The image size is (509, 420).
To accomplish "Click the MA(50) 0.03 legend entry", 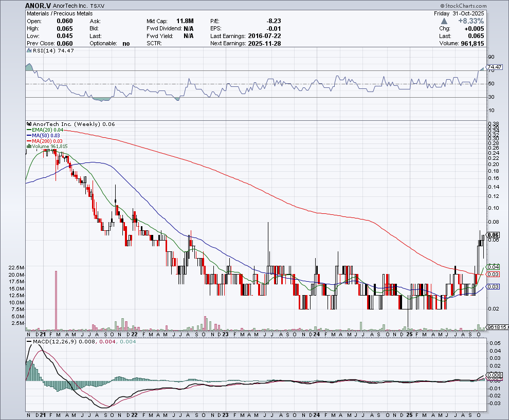I will [x=46, y=135].
